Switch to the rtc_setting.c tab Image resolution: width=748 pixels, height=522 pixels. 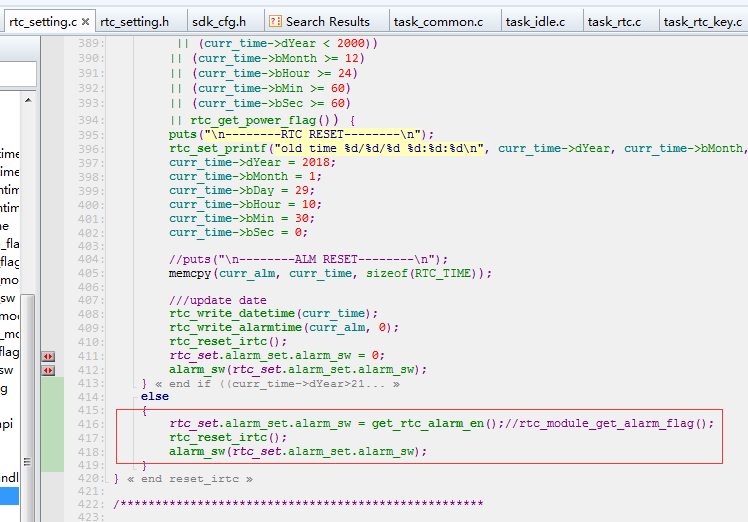pyautogui.click(x=43, y=21)
